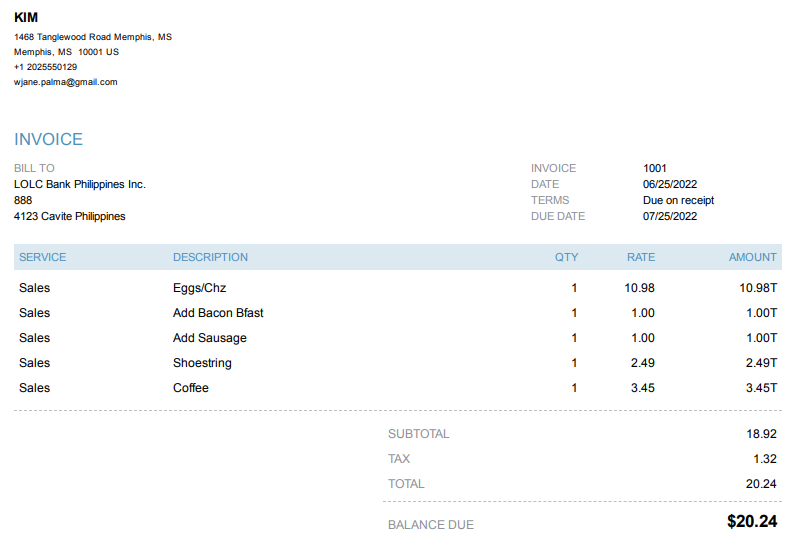Screen dimensions: 797x539
Task: Select the LOLC Bank Philippines Inc. text
Action: 80,184
